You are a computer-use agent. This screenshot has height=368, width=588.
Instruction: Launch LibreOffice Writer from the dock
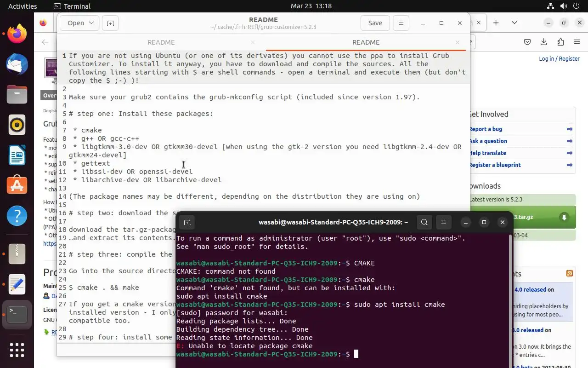pyautogui.click(x=17, y=155)
